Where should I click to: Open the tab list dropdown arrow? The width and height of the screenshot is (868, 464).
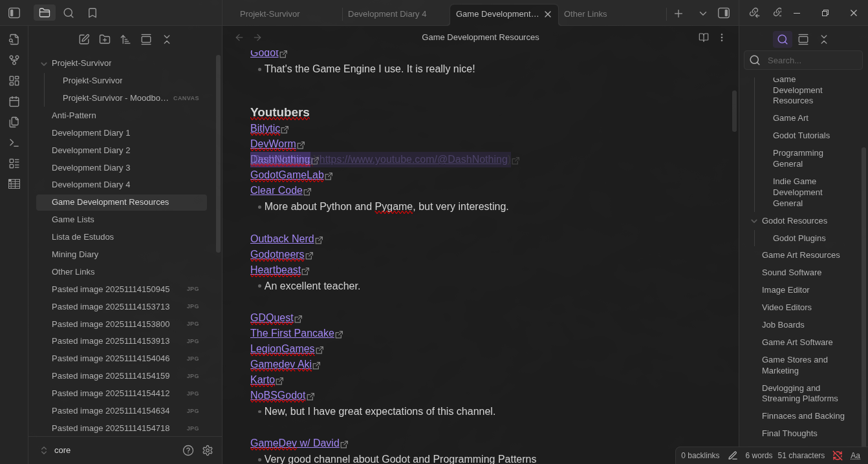coord(702,13)
